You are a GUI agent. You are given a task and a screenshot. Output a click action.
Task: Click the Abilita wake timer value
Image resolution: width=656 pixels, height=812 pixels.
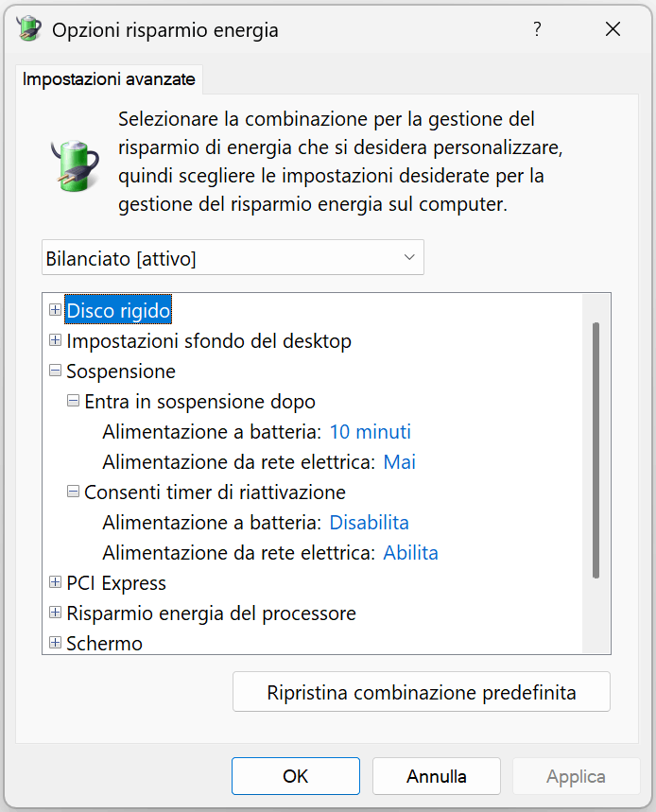pyautogui.click(x=410, y=553)
